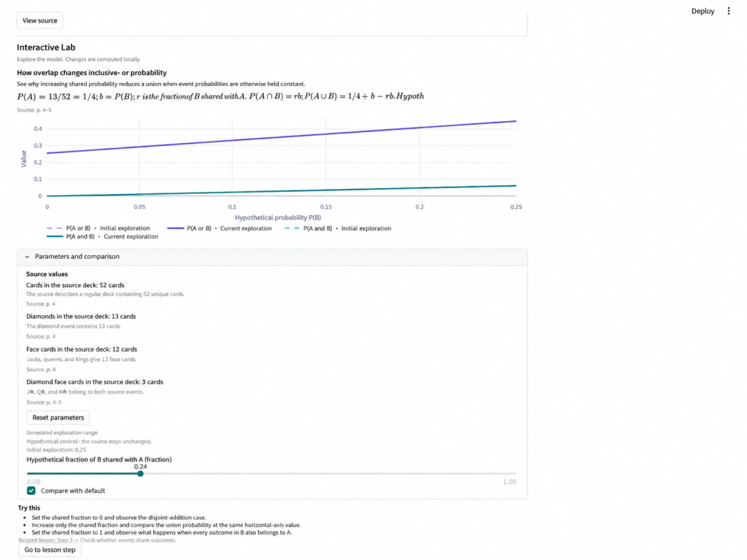Click 'Explore the model. Changes are computed locally.' caption

coord(79,60)
